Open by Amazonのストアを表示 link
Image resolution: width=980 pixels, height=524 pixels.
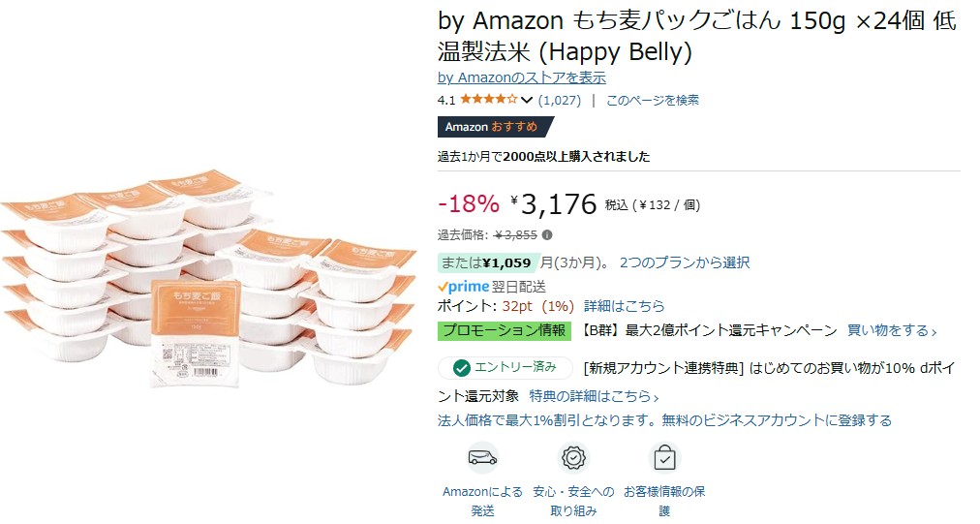point(521,77)
